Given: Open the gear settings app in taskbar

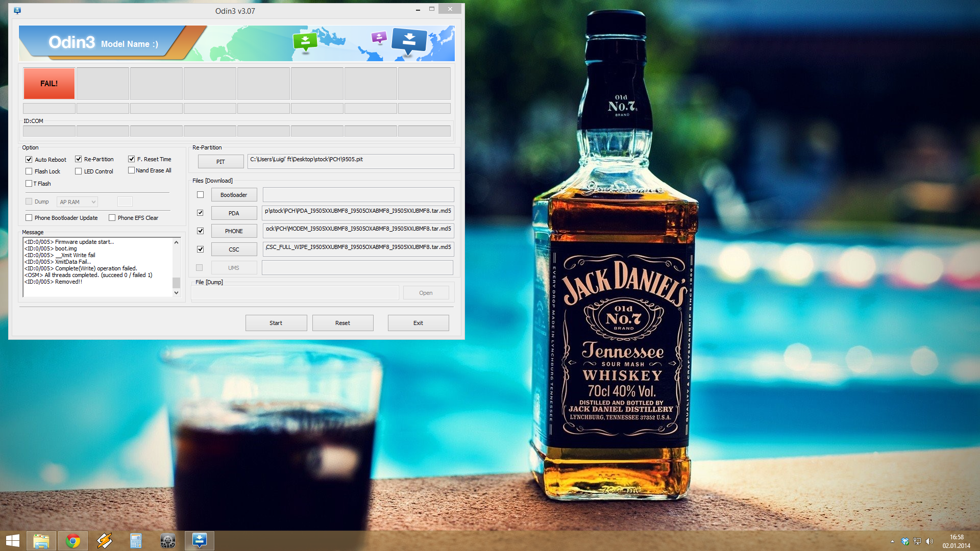Looking at the screenshot, I should click(x=167, y=541).
